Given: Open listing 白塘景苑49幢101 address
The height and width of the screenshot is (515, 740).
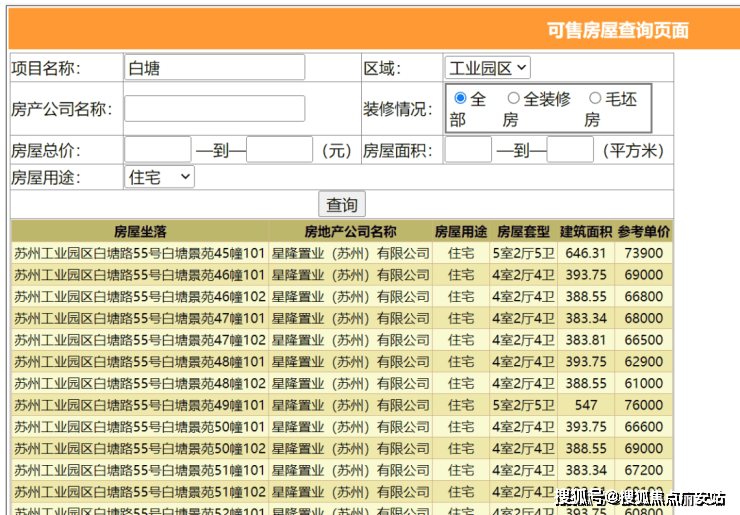Looking at the screenshot, I should [x=140, y=405].
